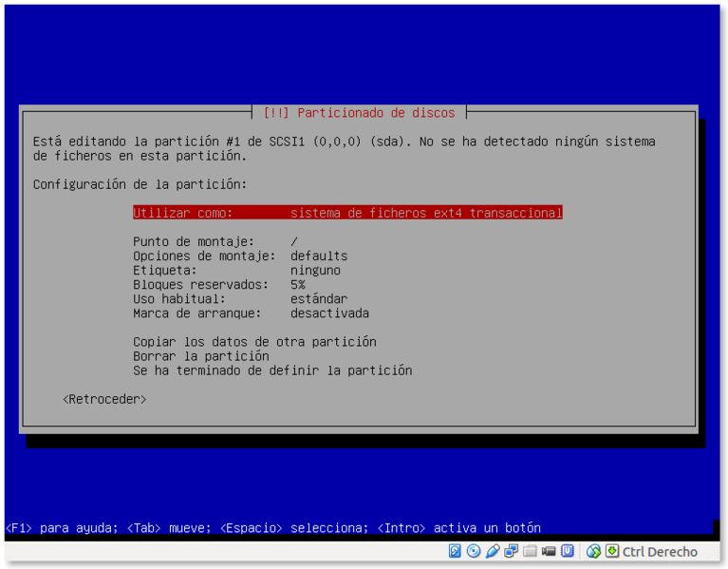The image size is (728, 569).
Task: Choose 'Borrar la partición'
Action: (x=200, y=355)
